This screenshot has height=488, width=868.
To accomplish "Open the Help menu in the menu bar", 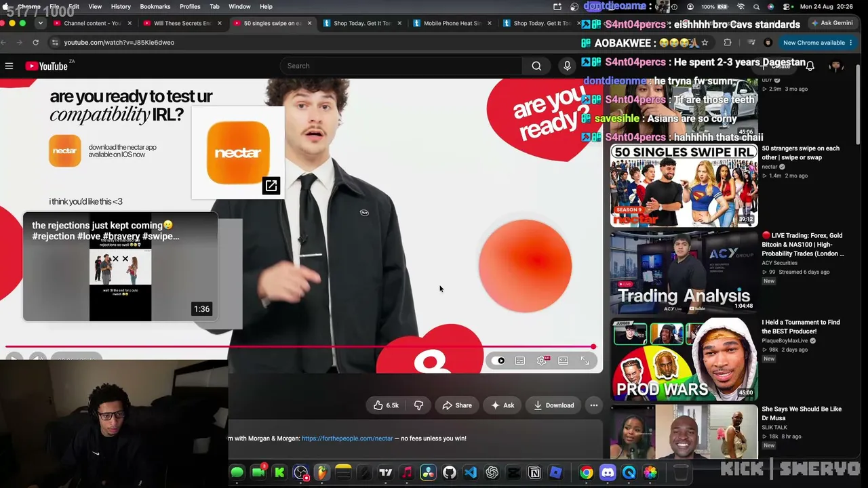I will [x=266, y=7].
